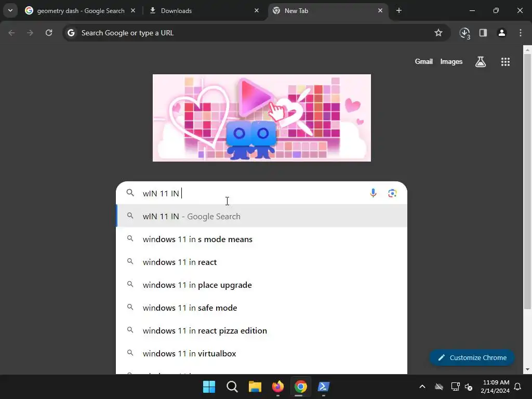This screenshot has height=399, width=532.
Task: Pick 'windows 11 in place upgrade' suggestion
Action: (262, 285)
